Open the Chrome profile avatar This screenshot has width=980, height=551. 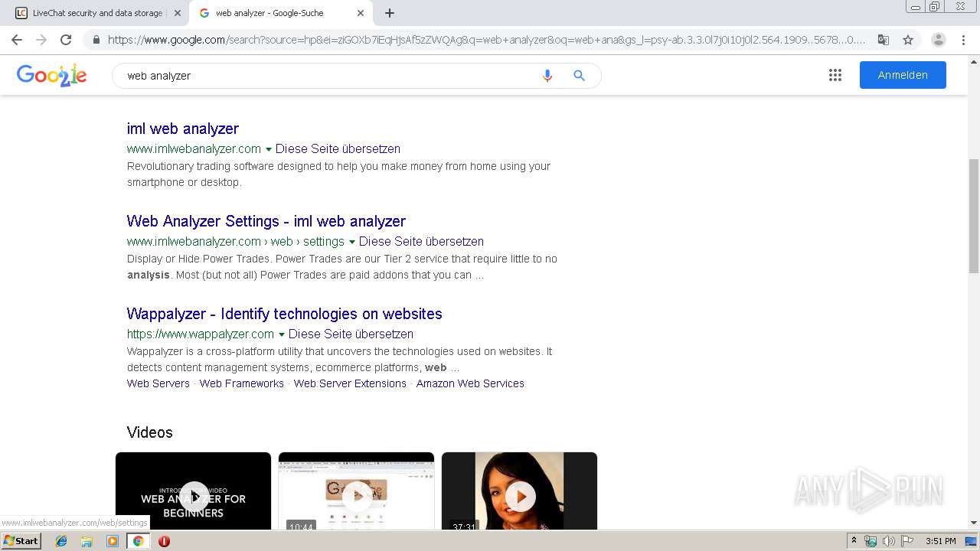click(x=938, y=40)
